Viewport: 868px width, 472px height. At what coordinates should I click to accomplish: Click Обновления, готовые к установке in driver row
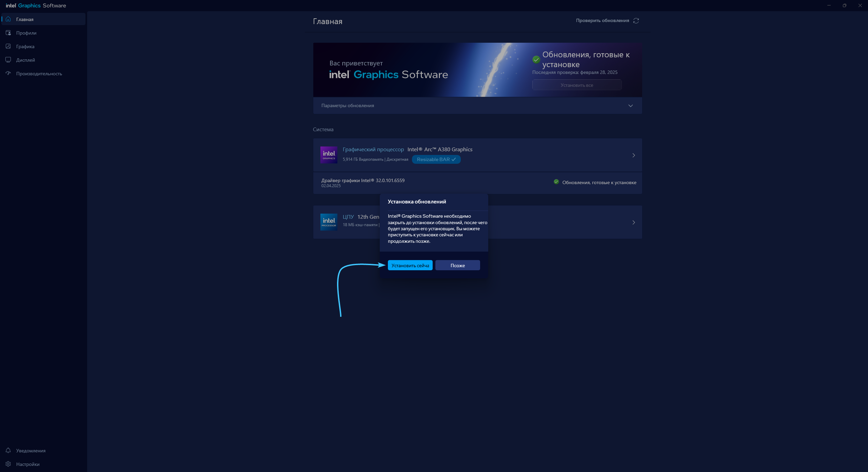point(599,182)
